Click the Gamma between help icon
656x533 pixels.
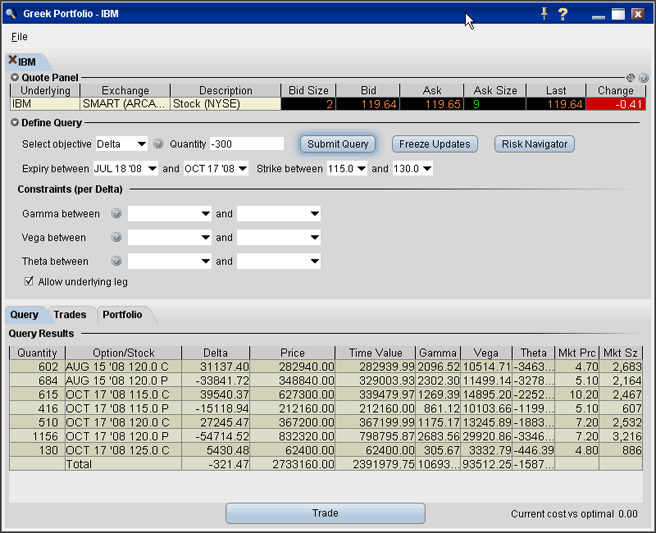pos(116,213)
